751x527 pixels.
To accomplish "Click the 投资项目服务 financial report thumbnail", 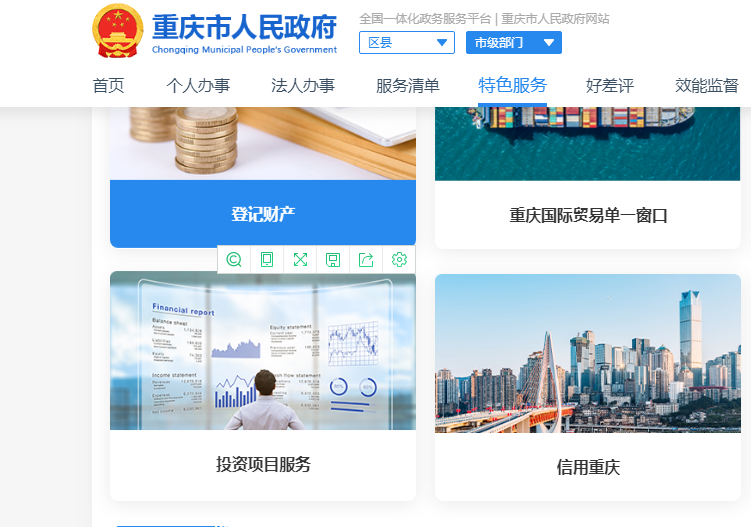I will [263, 351].
